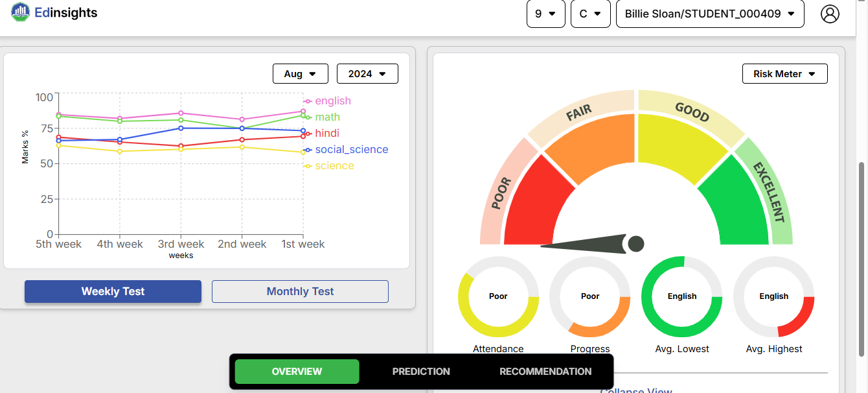This screenshot has height=393, width=868.
Task: Click the Edinsights logo icon
Action: (x=21, y=12)
